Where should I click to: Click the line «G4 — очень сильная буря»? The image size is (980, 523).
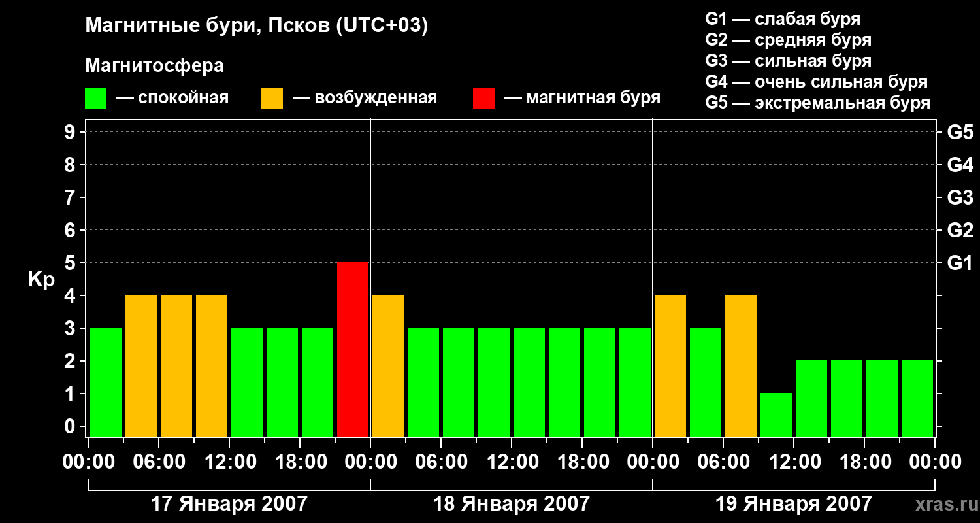coord(817,82)
